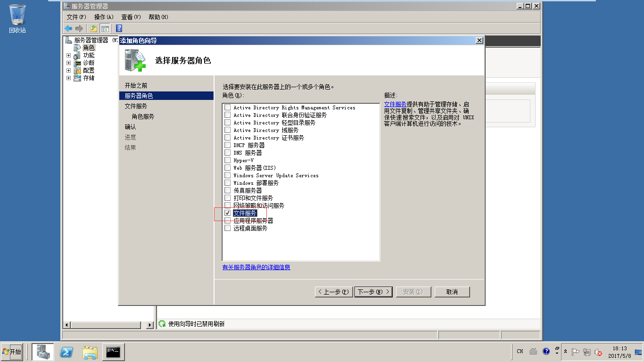The height and width of the screenshot is (362, 644).
Task: Select the 角色 node in tree
Action: click(x=89, y=48)
